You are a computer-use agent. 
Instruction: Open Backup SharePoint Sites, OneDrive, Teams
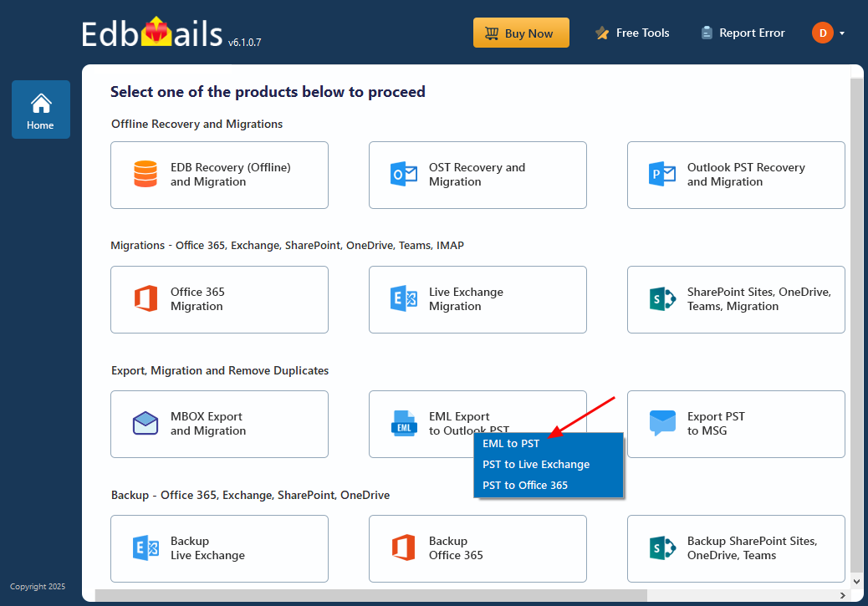[736, 548]
